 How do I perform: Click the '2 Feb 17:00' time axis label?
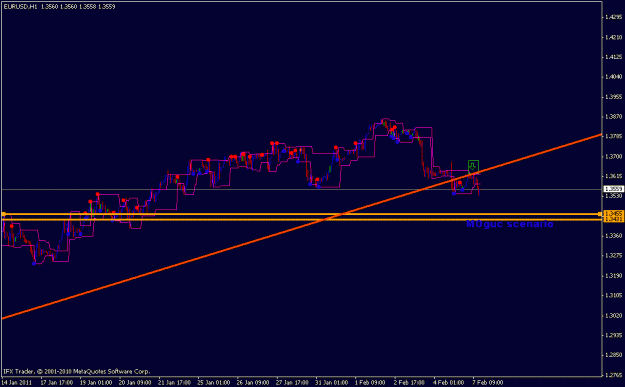click(x=409, y=383)
